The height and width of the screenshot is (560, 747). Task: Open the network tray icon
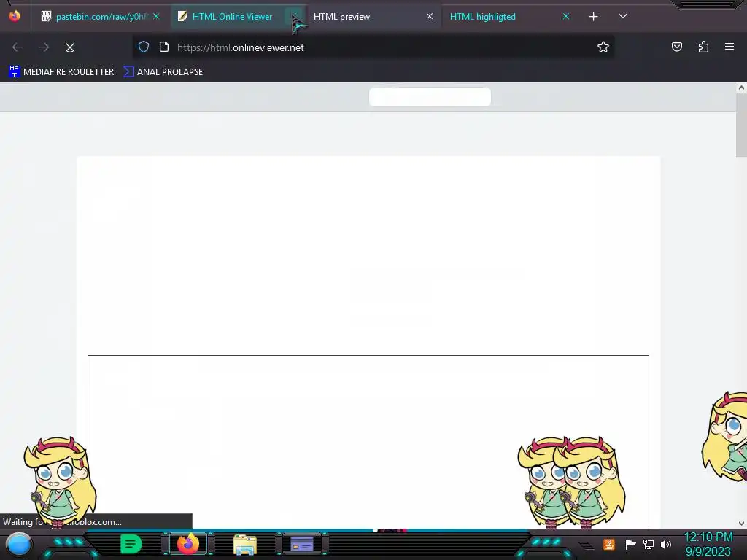(648, 544)
